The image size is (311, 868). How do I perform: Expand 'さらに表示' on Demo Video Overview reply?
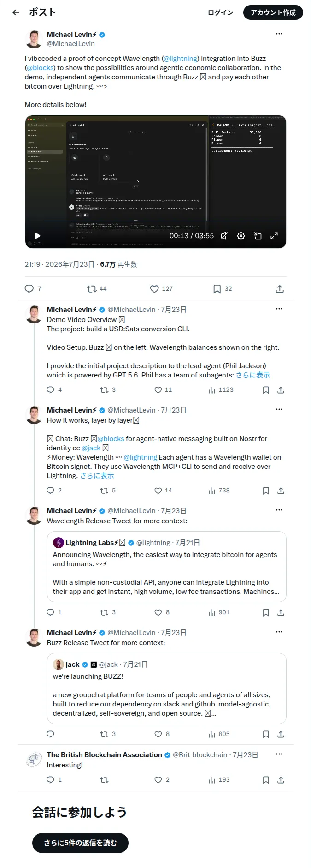(253, 375)
